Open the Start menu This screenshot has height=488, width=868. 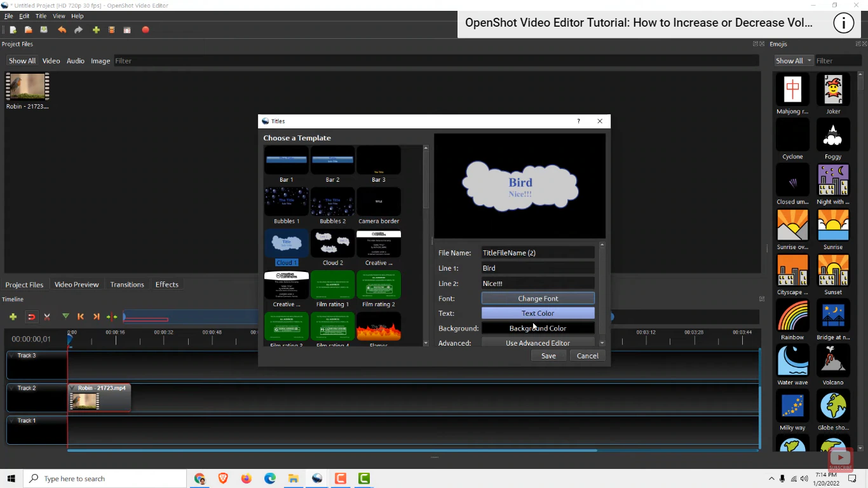point(11,478)
